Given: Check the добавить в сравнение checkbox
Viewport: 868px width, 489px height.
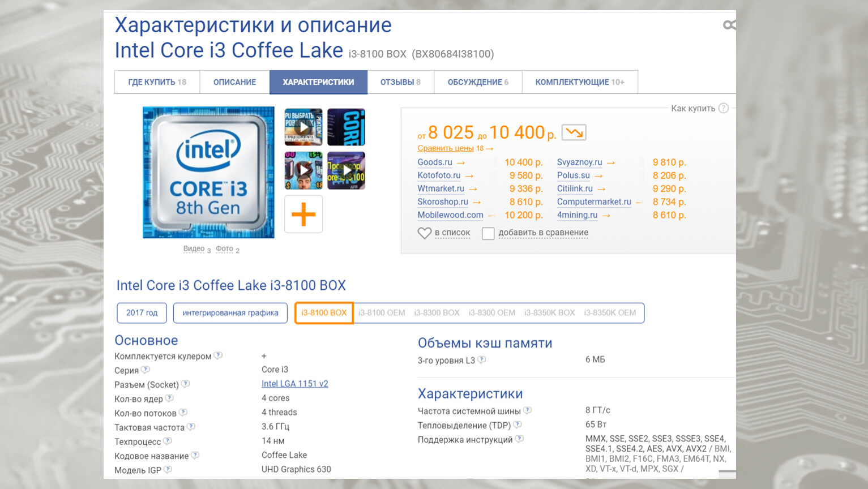Looking at the screenshot, I should click(488, 233).
